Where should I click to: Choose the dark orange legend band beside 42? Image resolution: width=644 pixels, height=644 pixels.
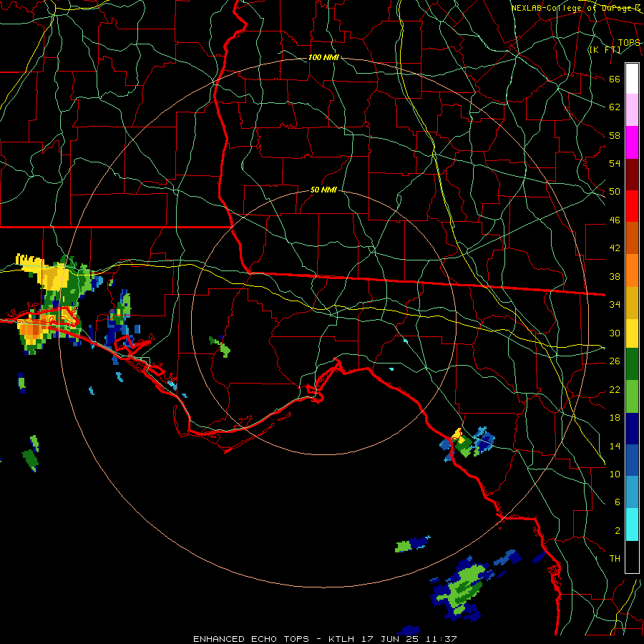click(632, 238)
